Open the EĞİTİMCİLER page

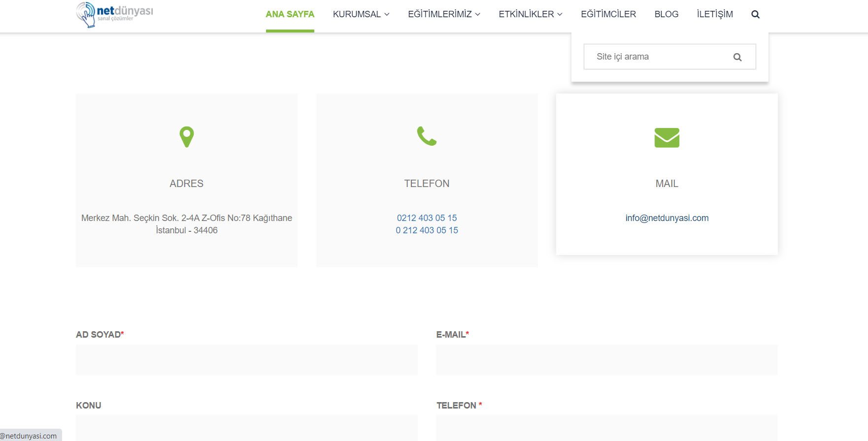[608, 14]
